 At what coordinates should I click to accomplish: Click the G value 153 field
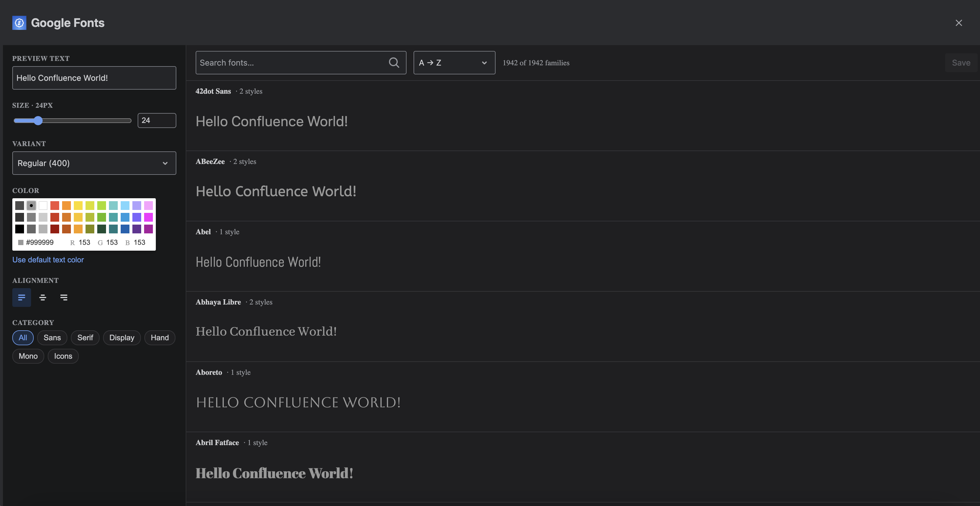[x=112, y=242]
